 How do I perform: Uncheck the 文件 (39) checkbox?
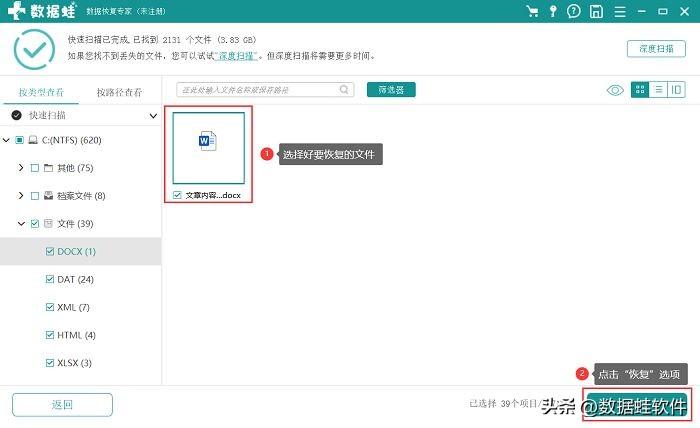pyautogui.click(x=35, y=224)
